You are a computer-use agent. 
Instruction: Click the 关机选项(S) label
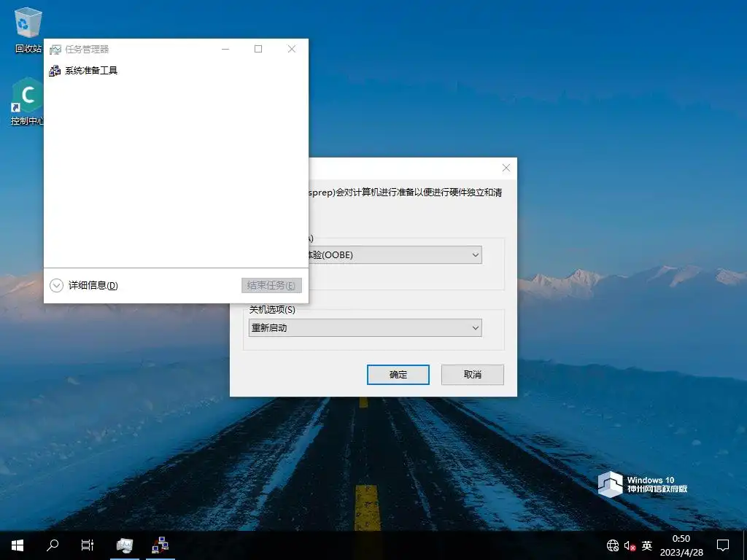pos(272,310)
